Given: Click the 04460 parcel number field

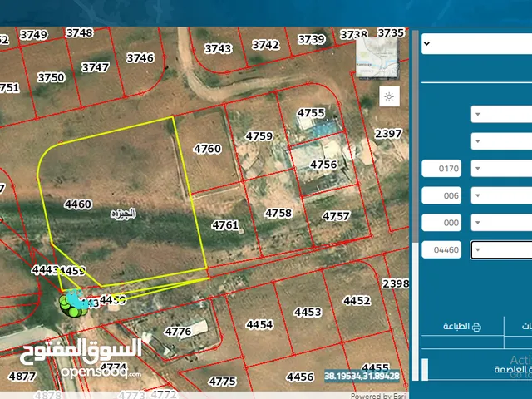Looking at the screenshot, I should coord(441,249).
